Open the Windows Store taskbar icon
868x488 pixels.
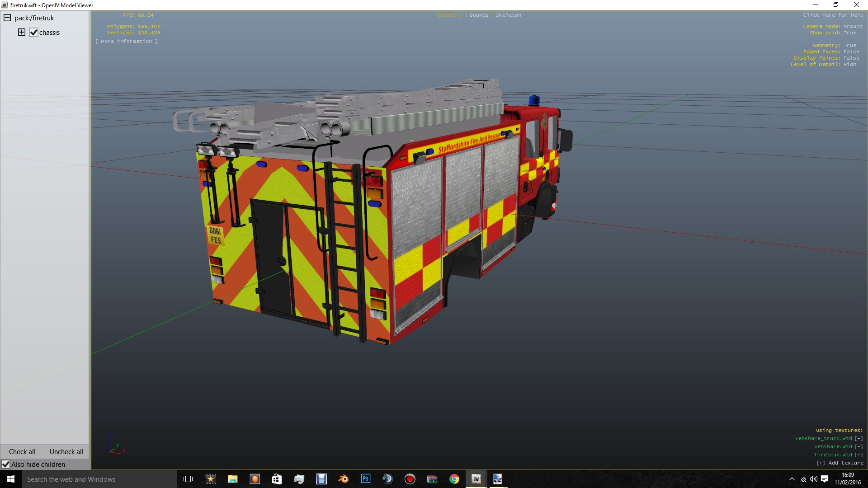(x=277, y=479)
